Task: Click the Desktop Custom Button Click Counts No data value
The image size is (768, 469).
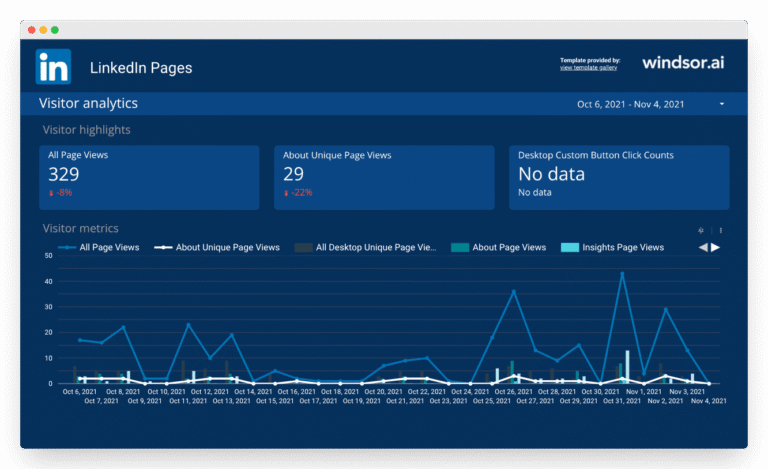Action: [552, 174]
